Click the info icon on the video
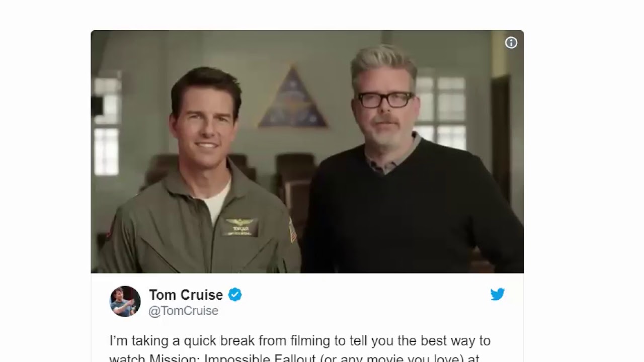 click(511, 43)
